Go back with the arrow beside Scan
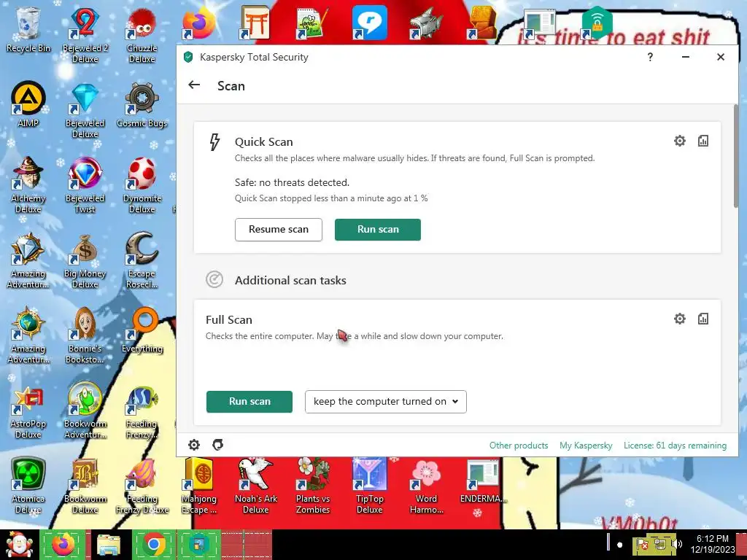 194,85
